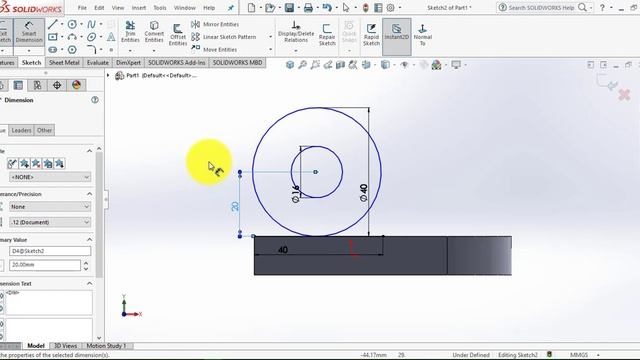Screen dimensions: 640x360
Task: Select the Circle sketch tool
Action: (72, 24)
